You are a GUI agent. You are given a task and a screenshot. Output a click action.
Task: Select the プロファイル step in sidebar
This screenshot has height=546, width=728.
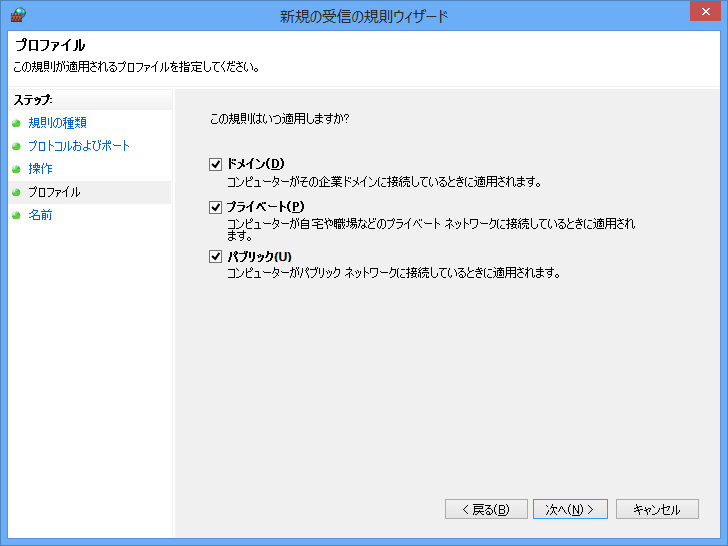[x=54, y=192]
